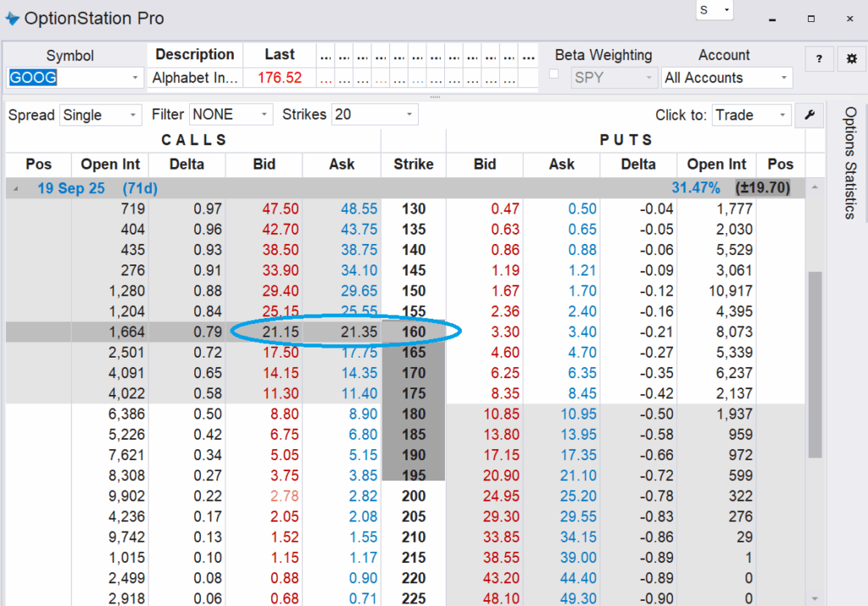This screenshot has width=868, height=606.
Task: Click strike 145 cell
Action: click(414, 270)
